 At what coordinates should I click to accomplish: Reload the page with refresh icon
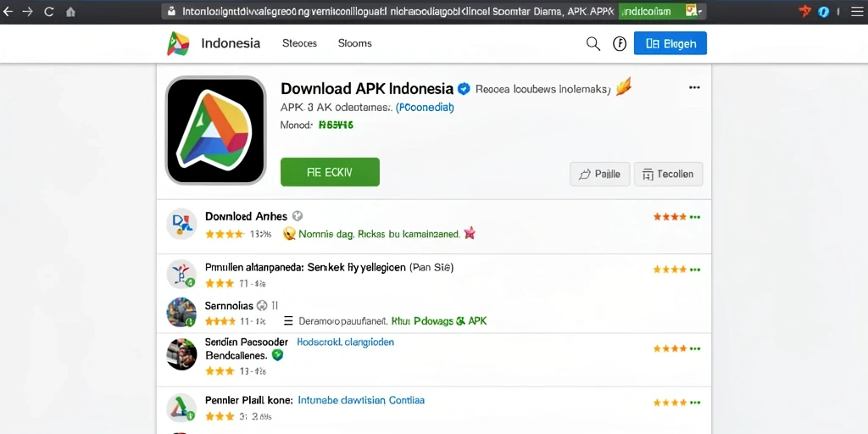click(x=48, y=11)
